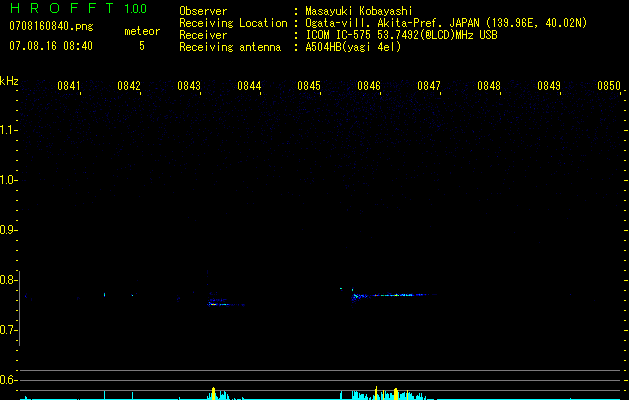629x400 pixels.
Task: Click the Receiving Location label
Action: tap(233, 23)
